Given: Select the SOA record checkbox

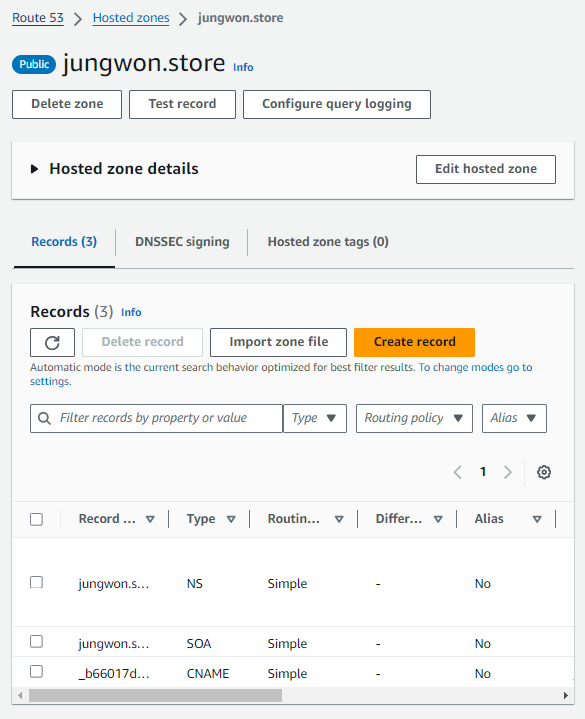Looking at the screenshot, I should pos(36,641).
